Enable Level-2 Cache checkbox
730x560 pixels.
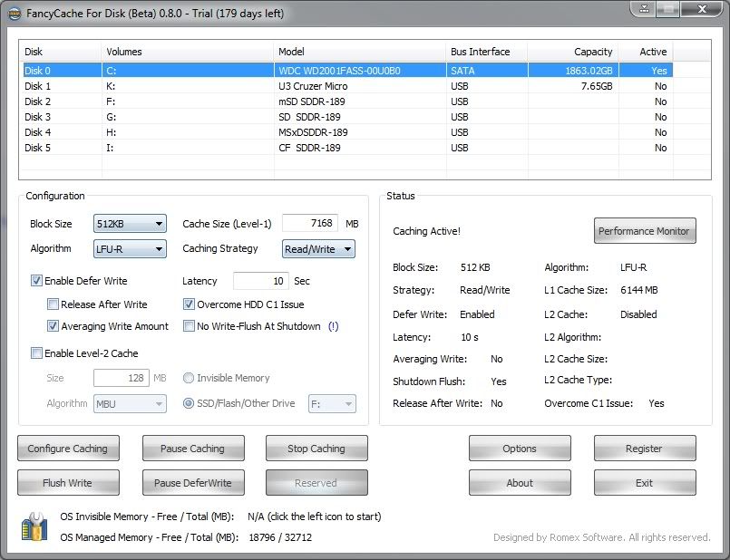tap(37, 353)
